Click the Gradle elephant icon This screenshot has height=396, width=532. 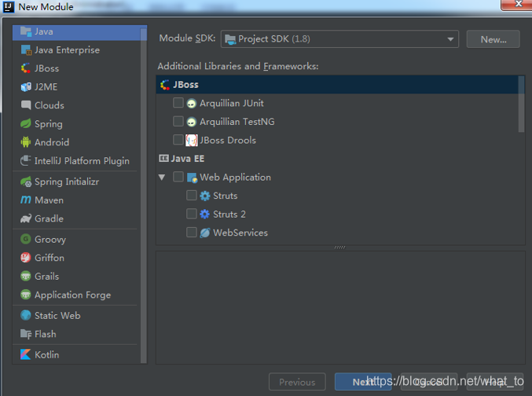(x=26, y=218)
